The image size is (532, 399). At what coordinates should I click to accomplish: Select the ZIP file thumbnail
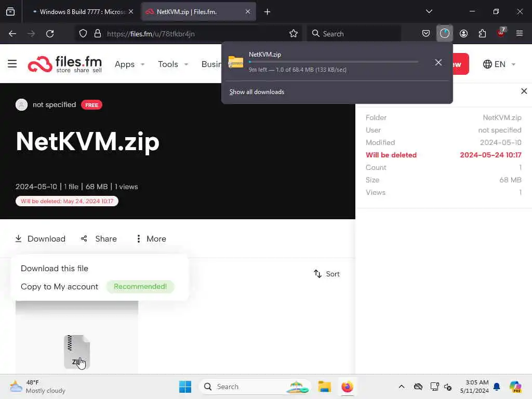[x=77, y=352]
